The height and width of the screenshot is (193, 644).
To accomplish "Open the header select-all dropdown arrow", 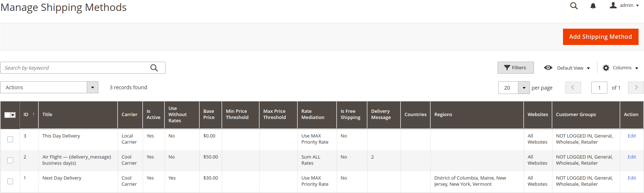I will (13, 115).
